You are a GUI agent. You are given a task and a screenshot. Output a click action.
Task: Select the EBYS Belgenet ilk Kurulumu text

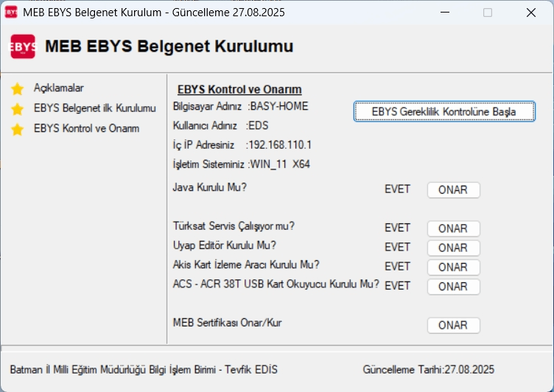(94, 108)
